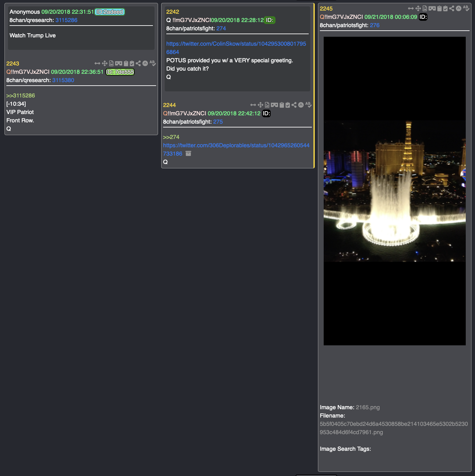This screenshot has height=476, width=475.
Task: Open patriotsfight post link 276
Action: click(375, 25)
